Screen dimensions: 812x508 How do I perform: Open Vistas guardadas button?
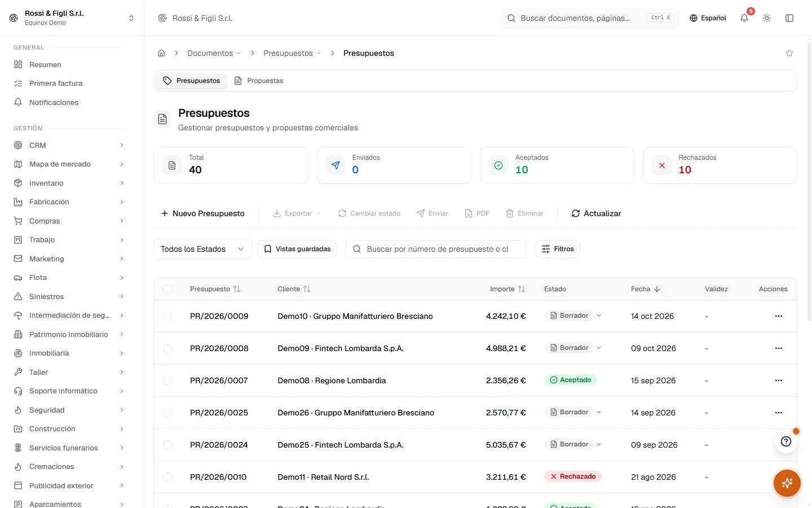pyautogui.click(x=297, y=249)
